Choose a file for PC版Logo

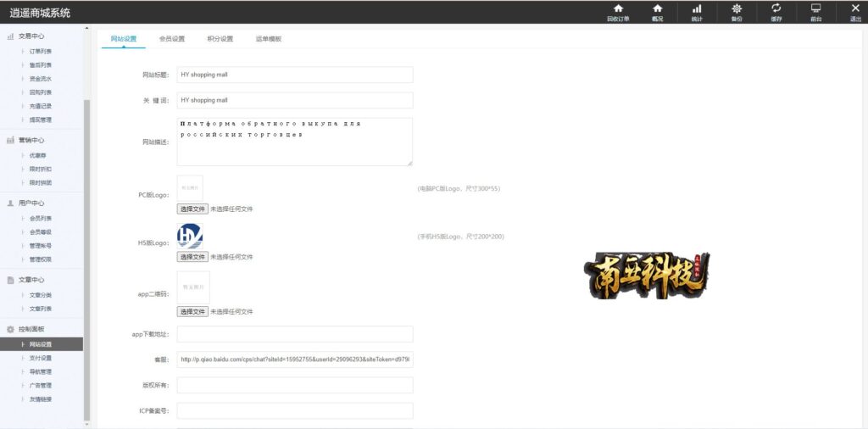tap(192, 209)
